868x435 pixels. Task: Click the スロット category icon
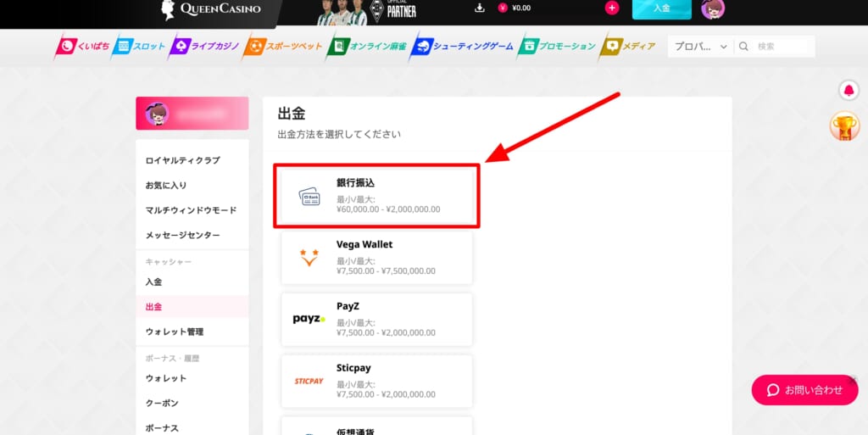tap(124, 47)
